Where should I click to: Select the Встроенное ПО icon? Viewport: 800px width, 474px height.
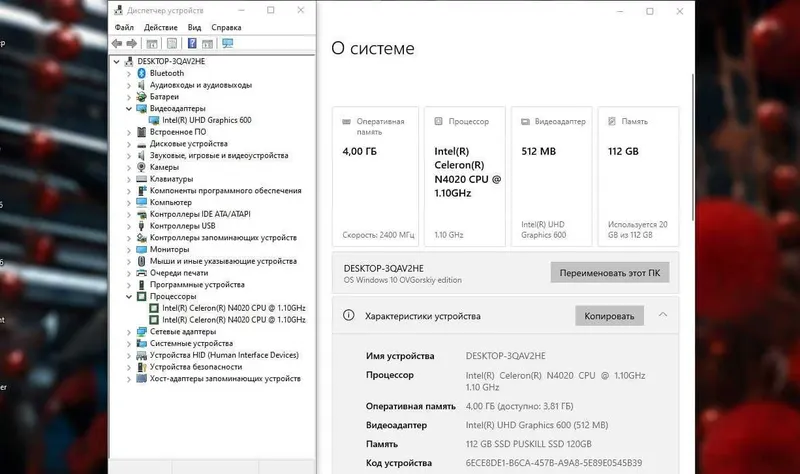click(142, 132)
